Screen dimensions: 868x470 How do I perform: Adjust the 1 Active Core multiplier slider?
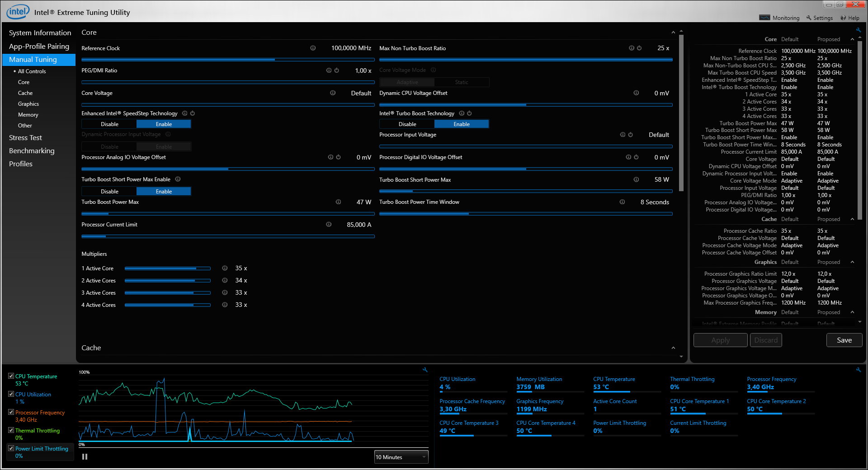tap(167, 268)
